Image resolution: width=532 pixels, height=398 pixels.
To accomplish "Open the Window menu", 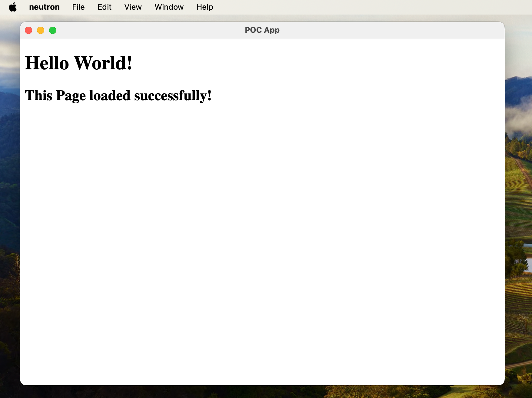I will (x=169, y=7).
